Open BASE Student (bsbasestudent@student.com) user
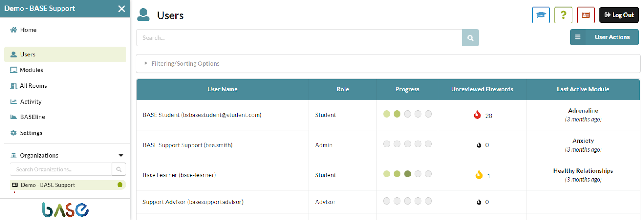The height and width of the screenshot is (220, 644). tap(202, 115)
